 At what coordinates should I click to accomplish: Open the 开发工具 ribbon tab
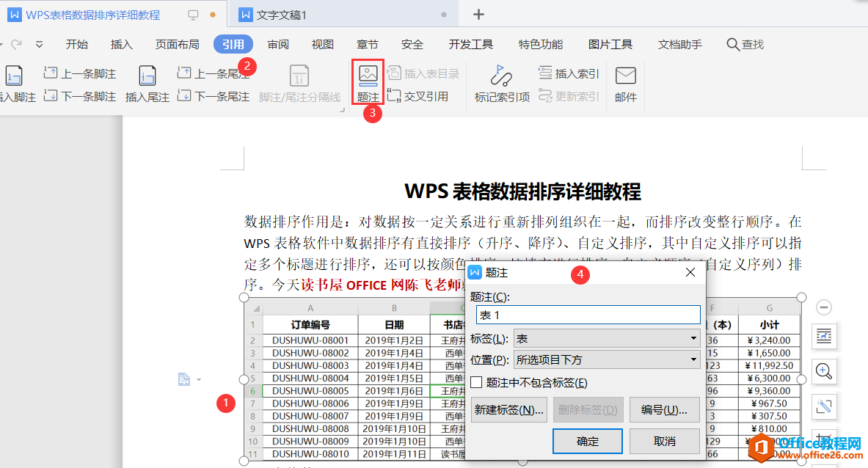[x=470, y=44]
